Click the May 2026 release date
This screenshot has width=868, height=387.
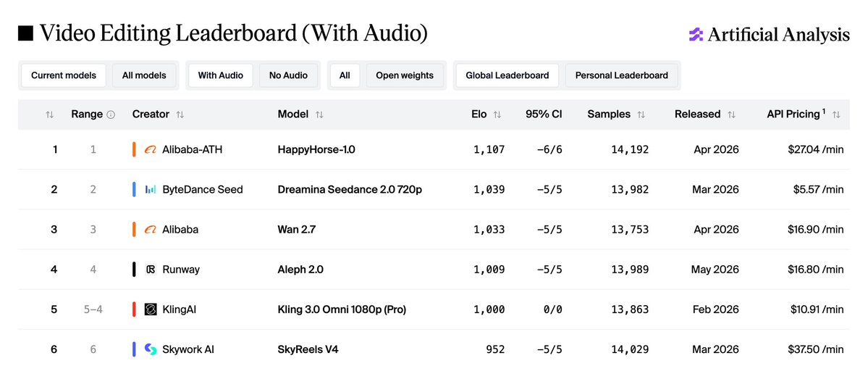715,270
